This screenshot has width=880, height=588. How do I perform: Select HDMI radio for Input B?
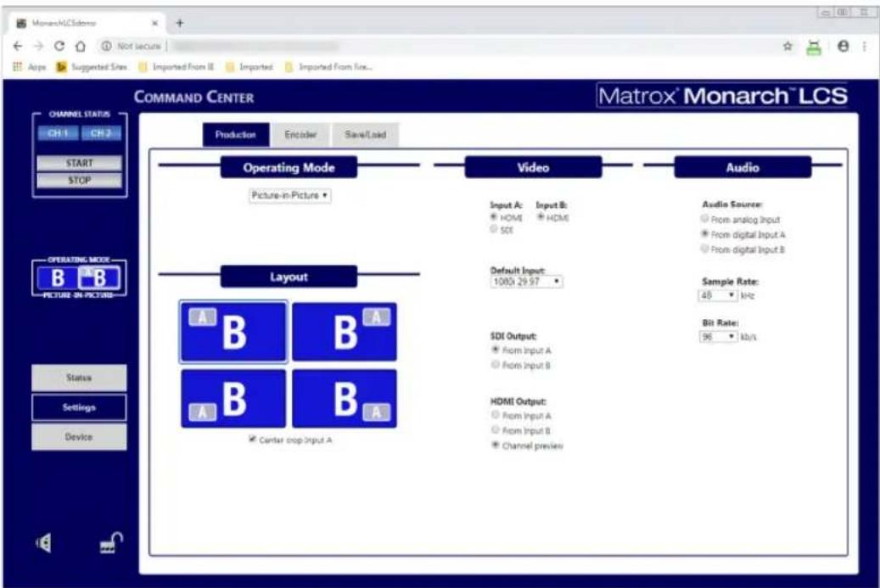(541, 217)
